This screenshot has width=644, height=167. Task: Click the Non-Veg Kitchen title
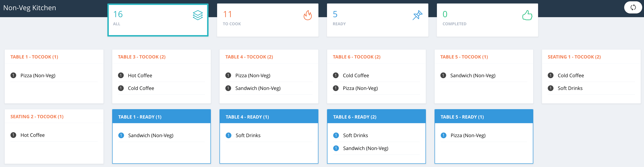click(x=30, y=8)
